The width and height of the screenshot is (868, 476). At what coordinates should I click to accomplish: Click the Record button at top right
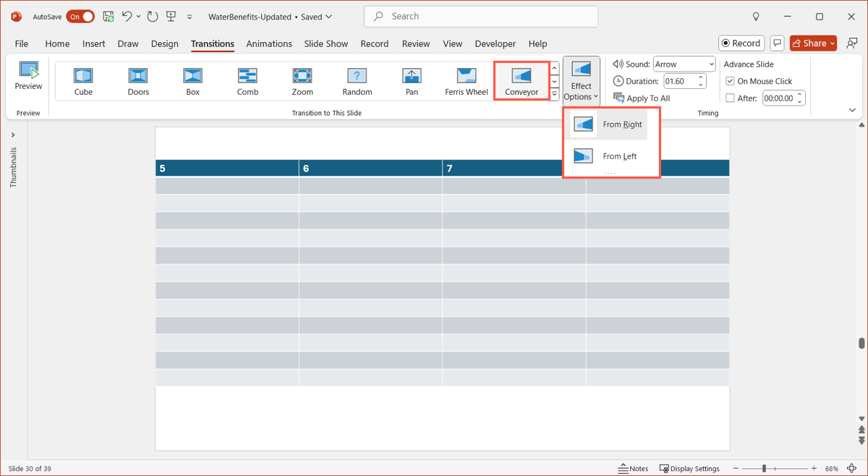[741, 43]
